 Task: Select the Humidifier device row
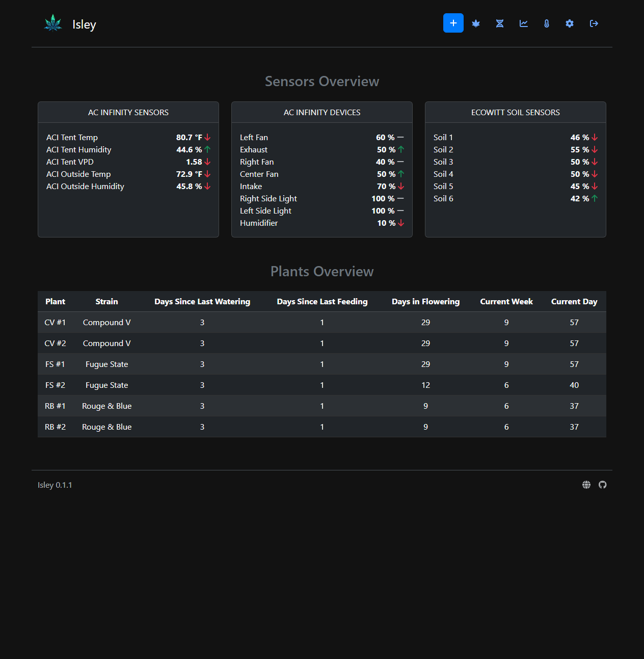click(x=321, y=223)
